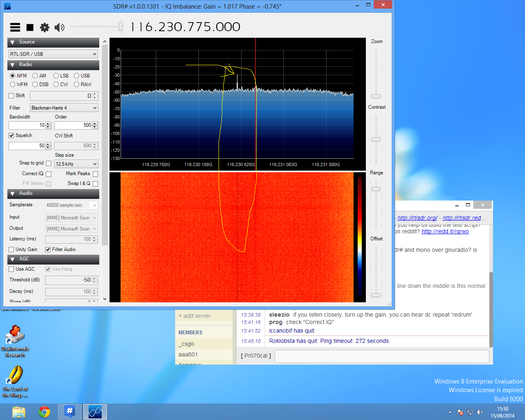The height and width of the screenshot is (420, 525).
Task: Click the Zoom slider handle
Action: [x=376, y=96]
